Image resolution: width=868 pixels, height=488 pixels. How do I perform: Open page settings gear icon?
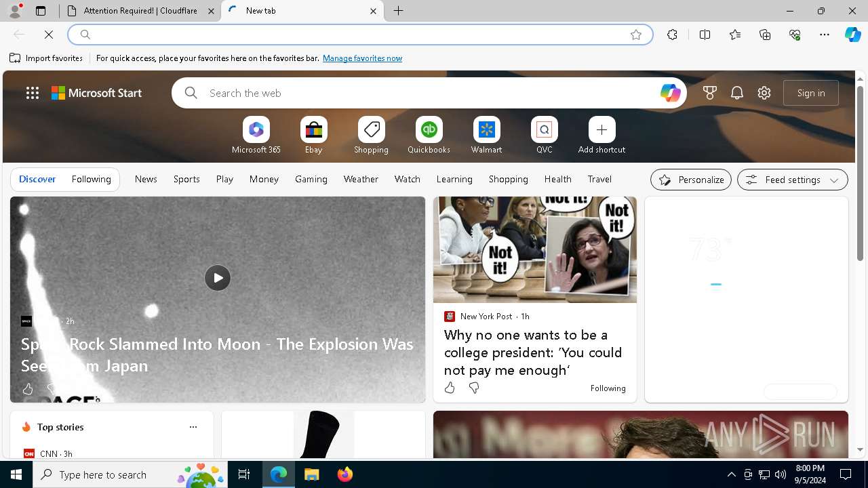[764, 93]
